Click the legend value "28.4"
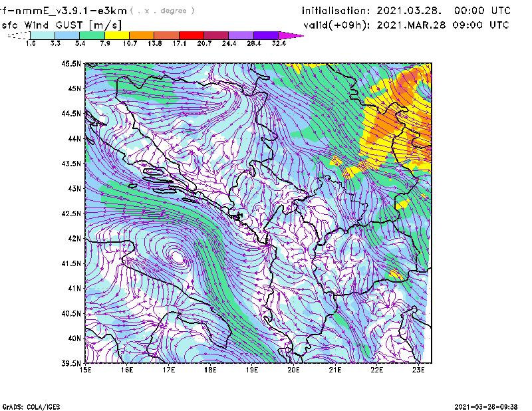 pos(254,43)
